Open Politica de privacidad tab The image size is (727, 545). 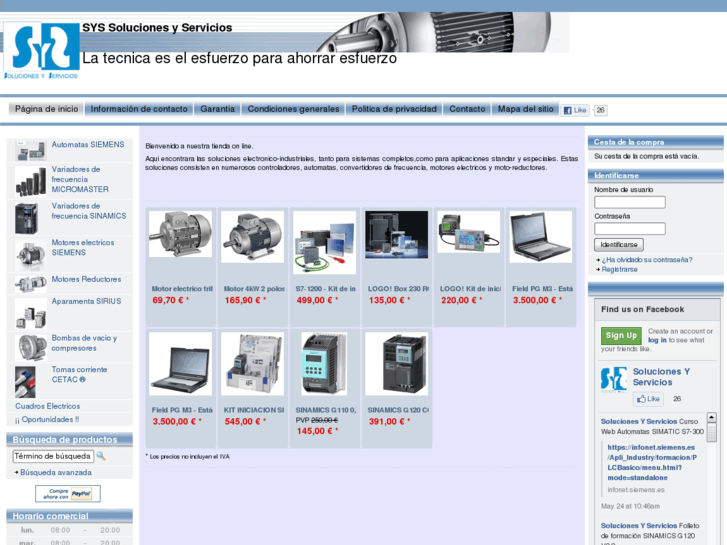coord(394,109)
